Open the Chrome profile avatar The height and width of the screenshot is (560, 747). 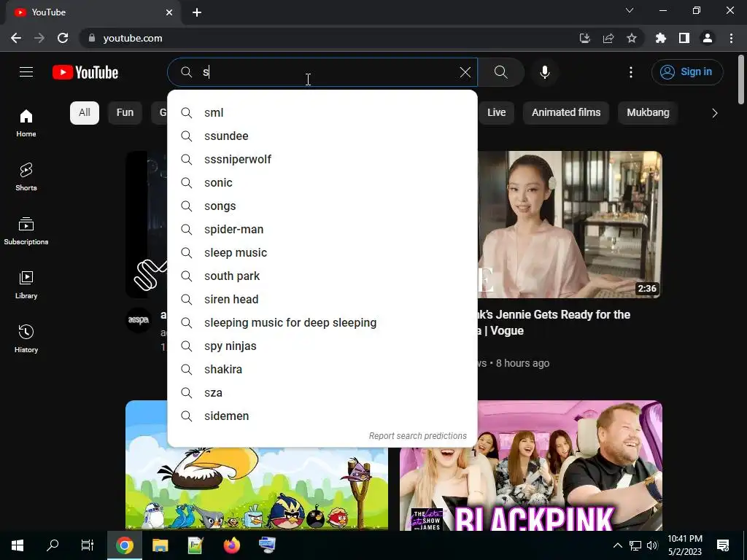pos(708,38)
